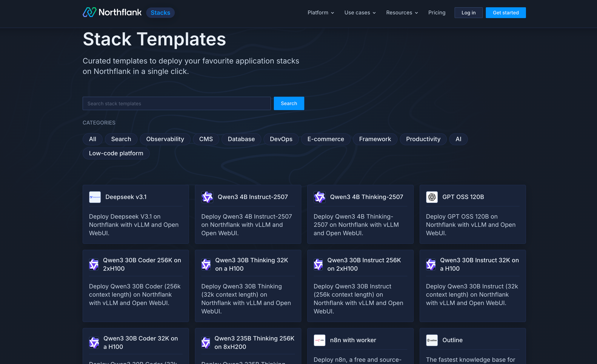Open Qwen3 30B Instruct 256K on 2xH100
The width and height of the screenshot is (597, 364).
tap(364, 264)
